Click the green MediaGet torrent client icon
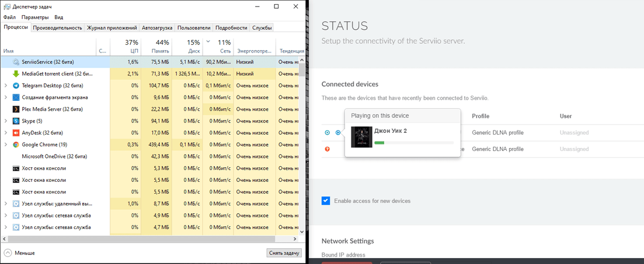Screen dimensions: 644x264 (x=16, y=74)
